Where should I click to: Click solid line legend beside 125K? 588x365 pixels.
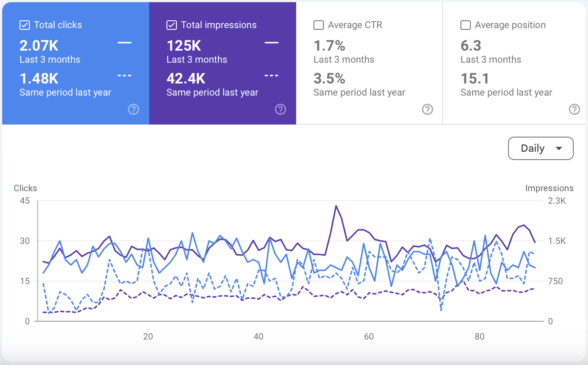pyautogui.click(x=272, y=43)
